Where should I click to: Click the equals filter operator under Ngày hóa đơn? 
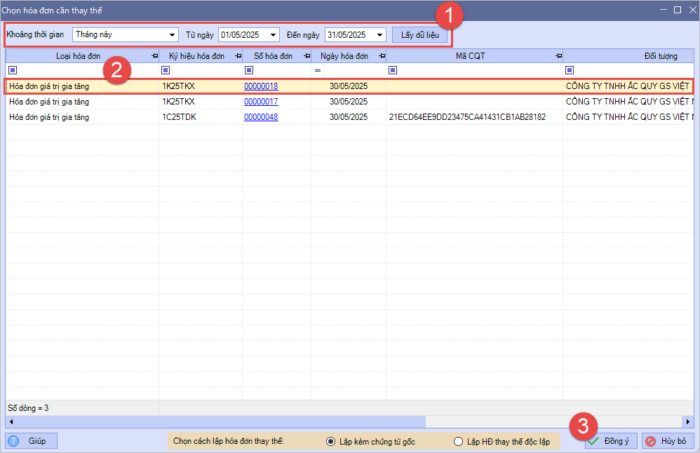point(317,71)
